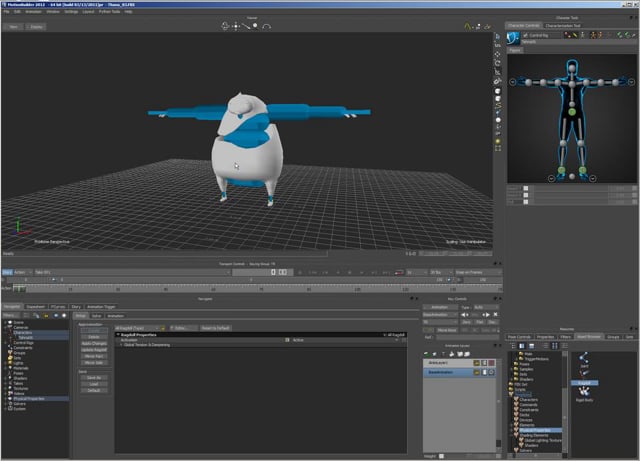
Task: Switch to the Characterization Tool tab
Action: click(x=563, y=25)
